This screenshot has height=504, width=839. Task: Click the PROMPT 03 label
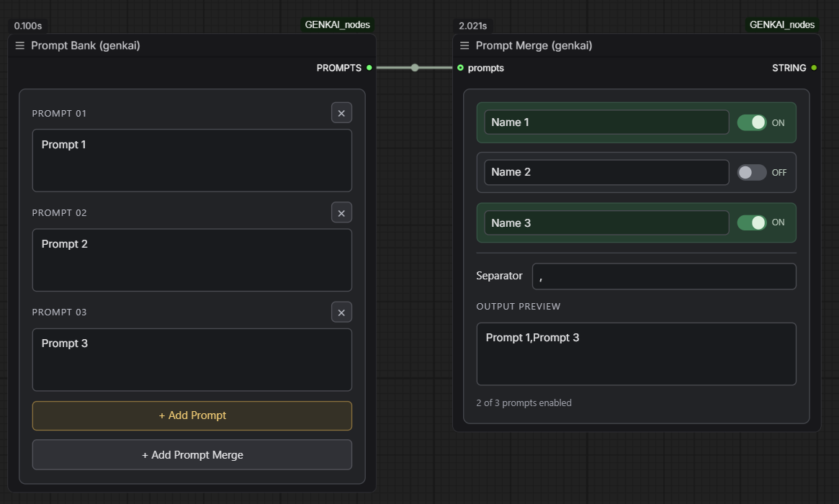tap(59, 312)
